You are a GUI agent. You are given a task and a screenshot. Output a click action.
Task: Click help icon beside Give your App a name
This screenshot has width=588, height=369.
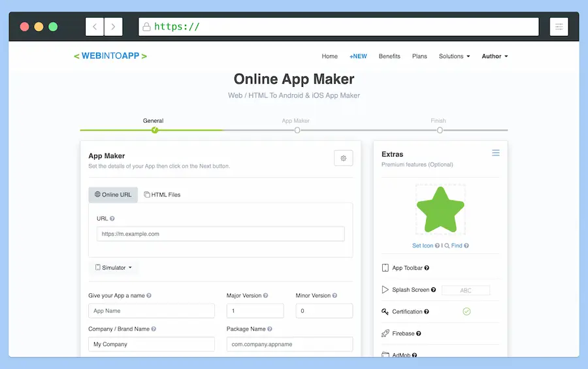click(149, 295)
